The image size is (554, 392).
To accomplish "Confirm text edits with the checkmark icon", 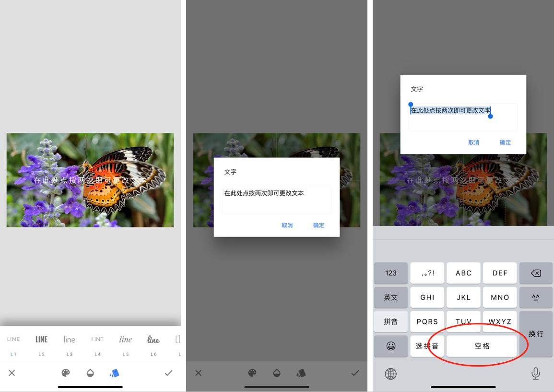I will (168, 373).
